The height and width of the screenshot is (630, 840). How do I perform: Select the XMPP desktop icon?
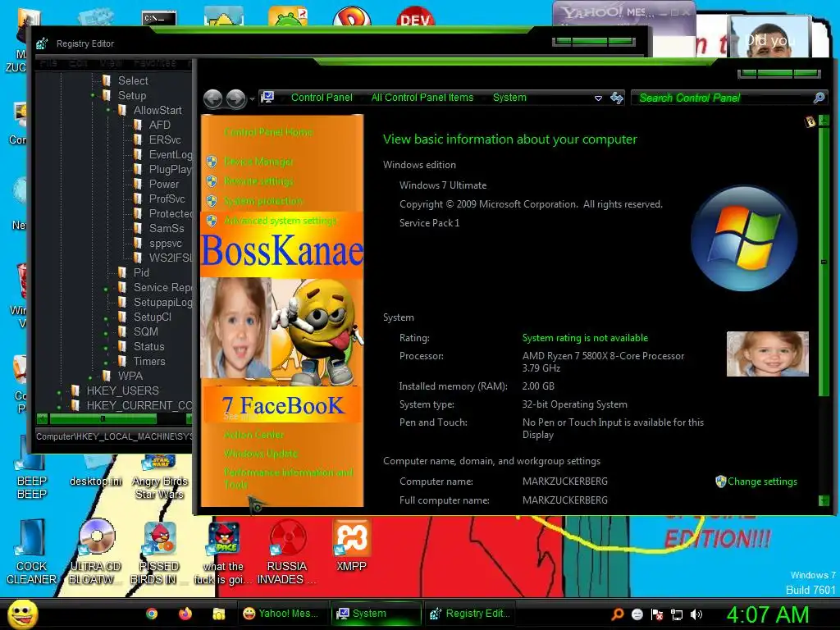[351, 545]
